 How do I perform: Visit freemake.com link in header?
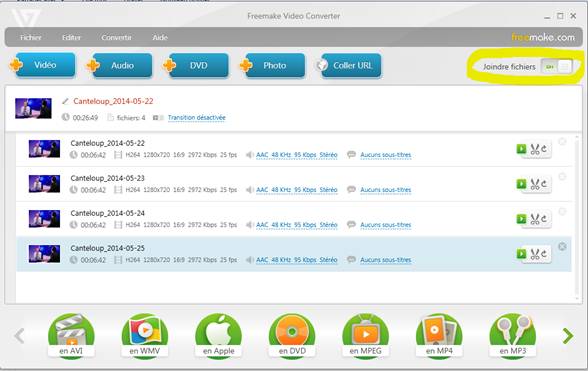click(543, 37)
